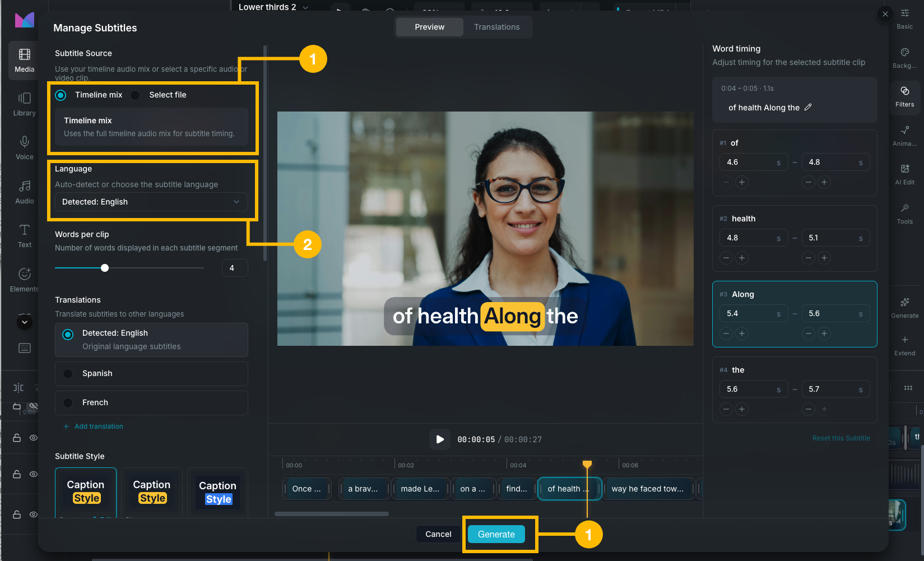Adjust the Words per clip slider
The image size is (924, 561).
105,268
